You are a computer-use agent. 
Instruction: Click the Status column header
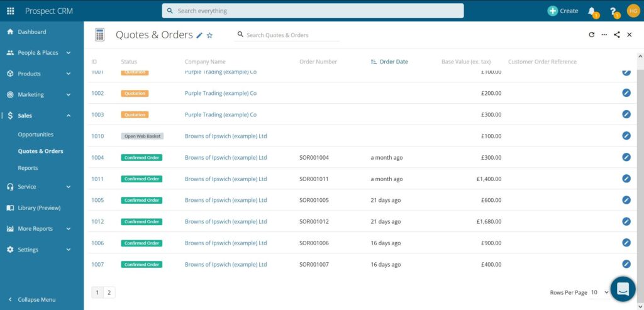click(129, 62)
